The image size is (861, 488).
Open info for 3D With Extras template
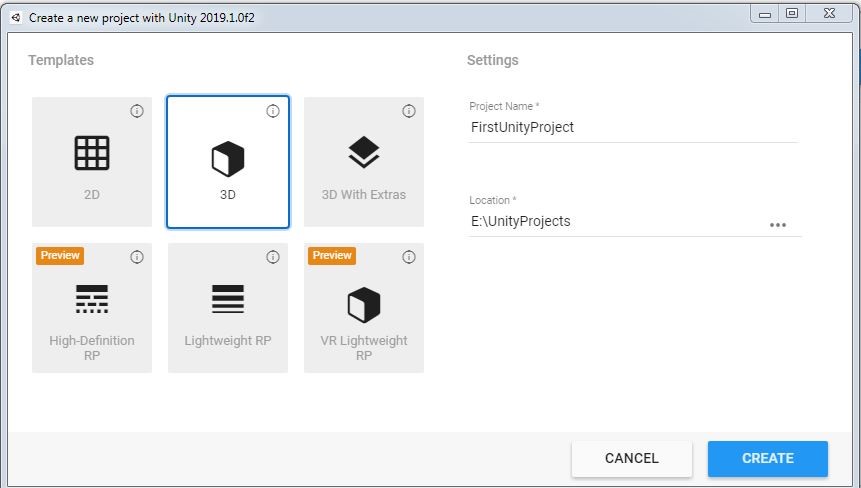pyautogui.click(x=409, y=111)
